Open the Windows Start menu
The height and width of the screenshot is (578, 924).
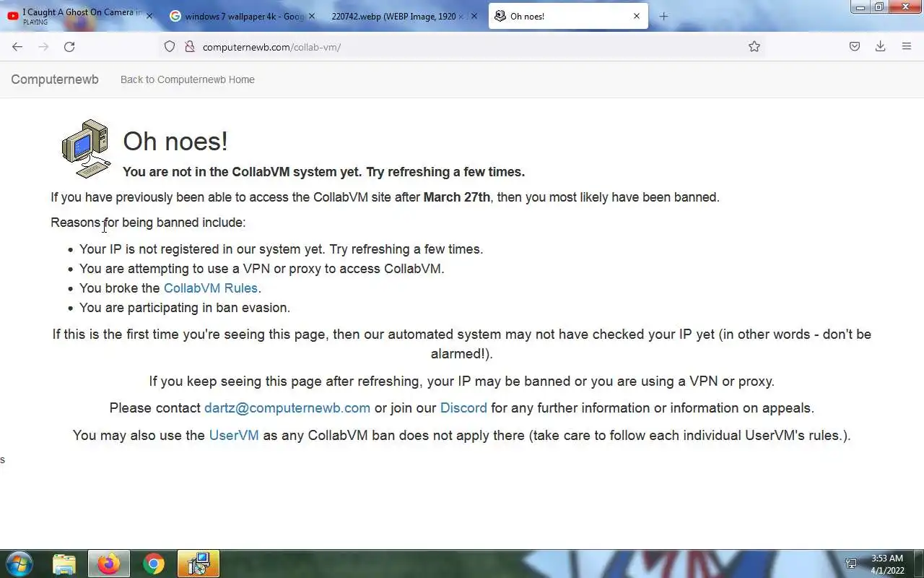point(19,564)
